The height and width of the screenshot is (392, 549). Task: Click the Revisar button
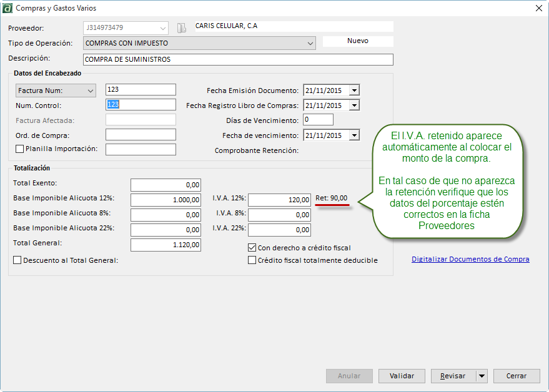[x=453, y=376]
